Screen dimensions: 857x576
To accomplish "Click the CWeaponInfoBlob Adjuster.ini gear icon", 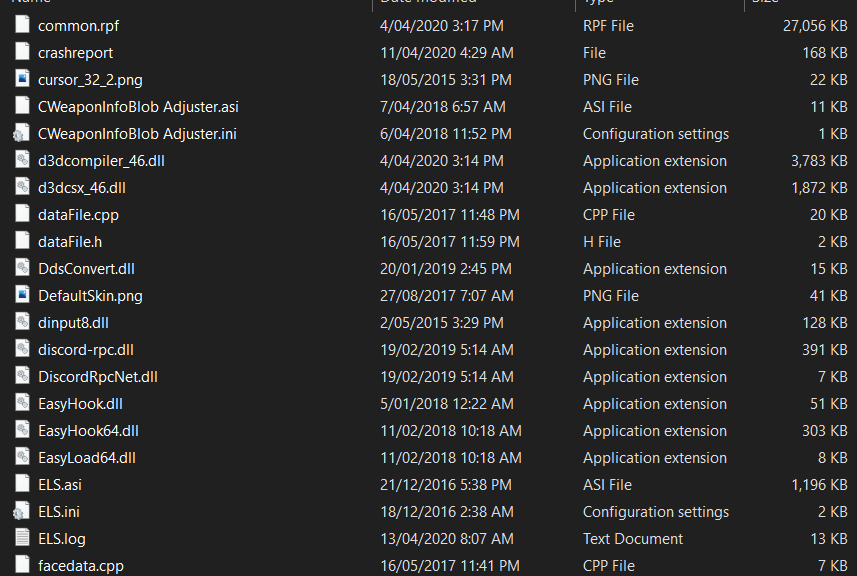I will pos(22,133).
